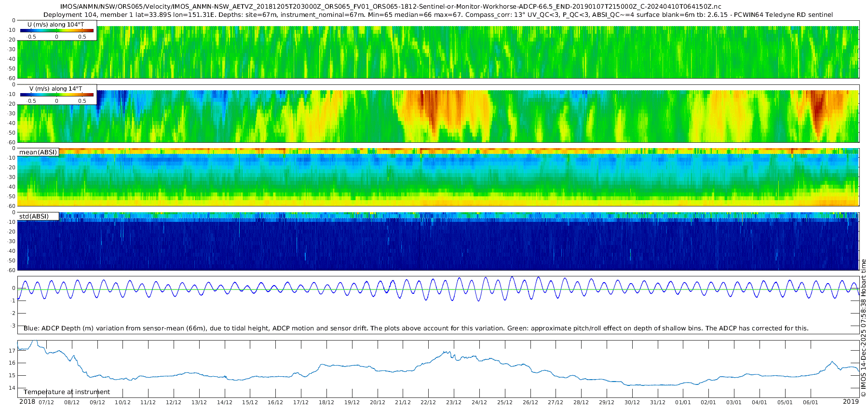Click the 25/12 date tick label
868x410 pixels.
pos(504,403)
